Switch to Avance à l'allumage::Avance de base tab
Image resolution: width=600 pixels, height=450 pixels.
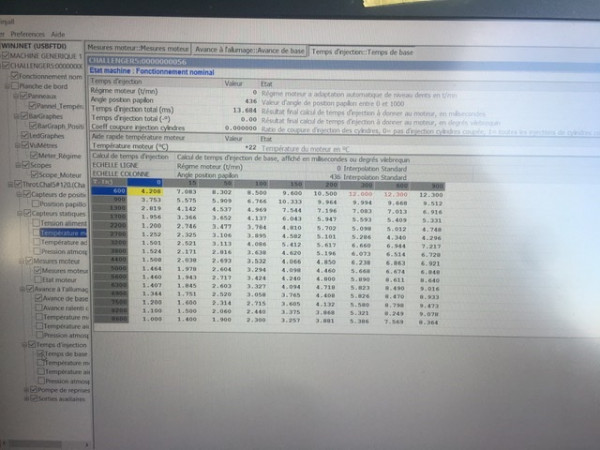click(x=250, y=50)
